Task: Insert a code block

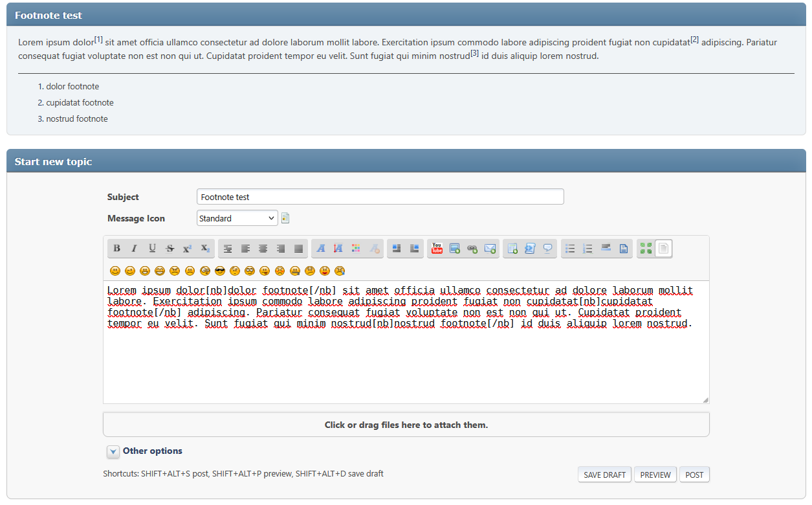Action: tap(531, 249)
